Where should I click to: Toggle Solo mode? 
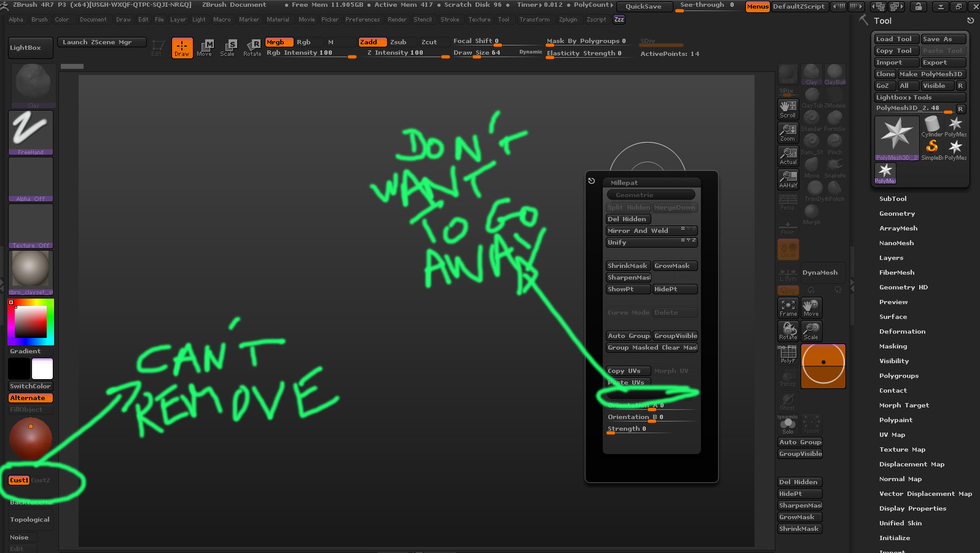[788, 425]
